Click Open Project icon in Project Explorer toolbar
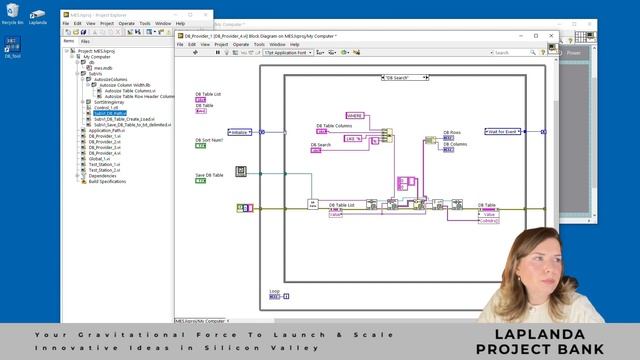The height and width of the screenshot is (360, 640). click(x=76, y=32)
